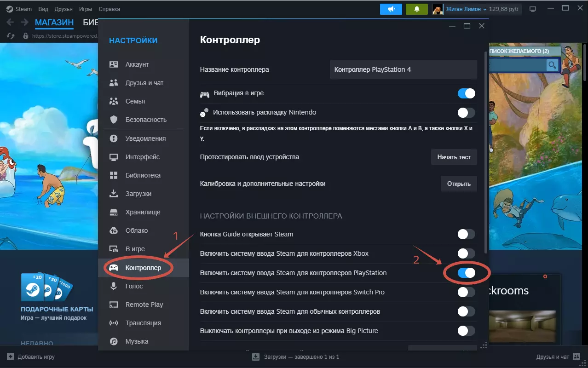
Task: Expand the Жиган Лимон account dropdown
Action: point(467,9)
